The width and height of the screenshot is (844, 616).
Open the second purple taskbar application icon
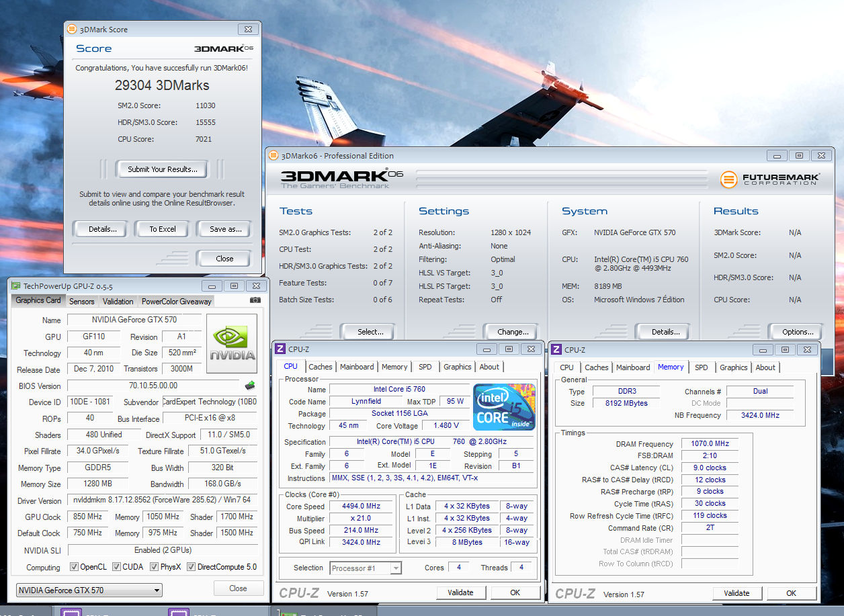pos(178,612)
